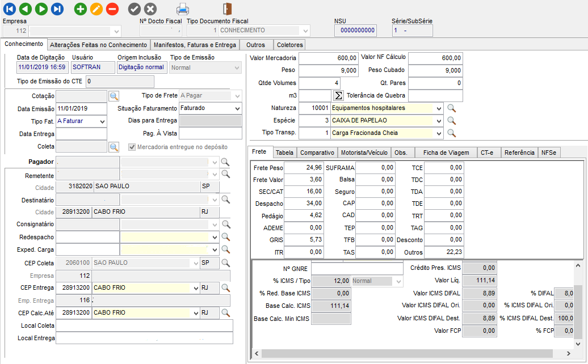
Task: Open the Motorista/Veículo tab
Action: [x=364, y=153]
